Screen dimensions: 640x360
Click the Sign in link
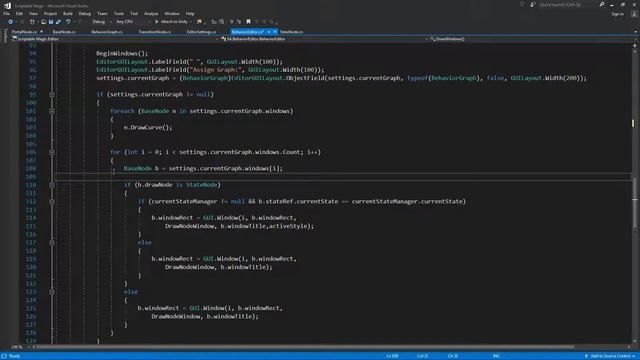[x=618, y=14]
